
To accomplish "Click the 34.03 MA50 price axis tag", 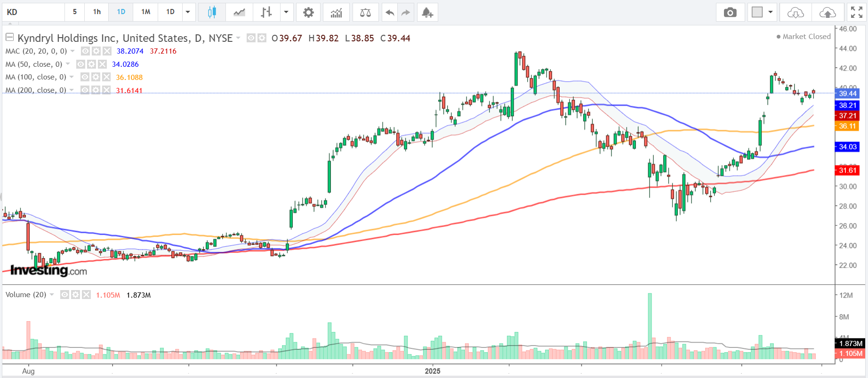I will click(x=848, y=147).
